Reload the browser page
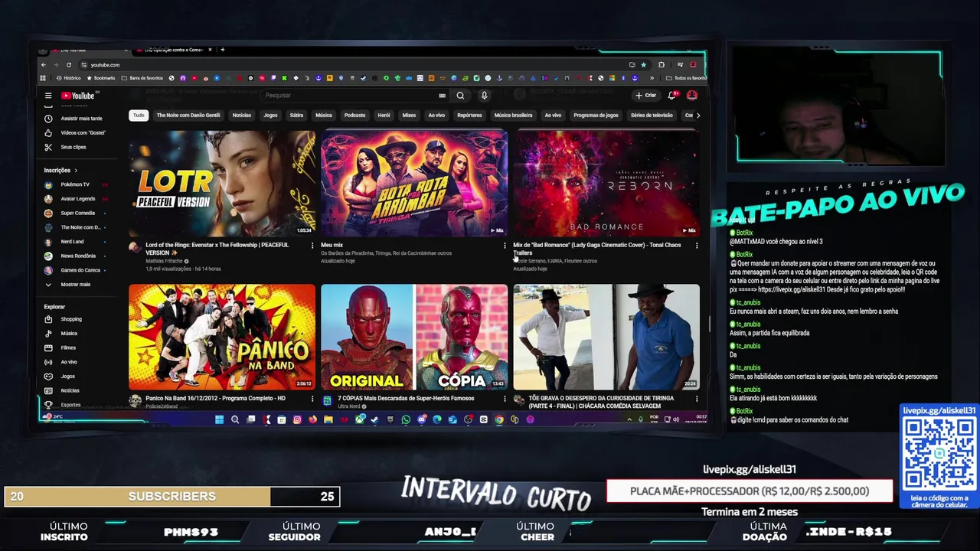Viewport: 980px width, 551px height. pos(69,65)
